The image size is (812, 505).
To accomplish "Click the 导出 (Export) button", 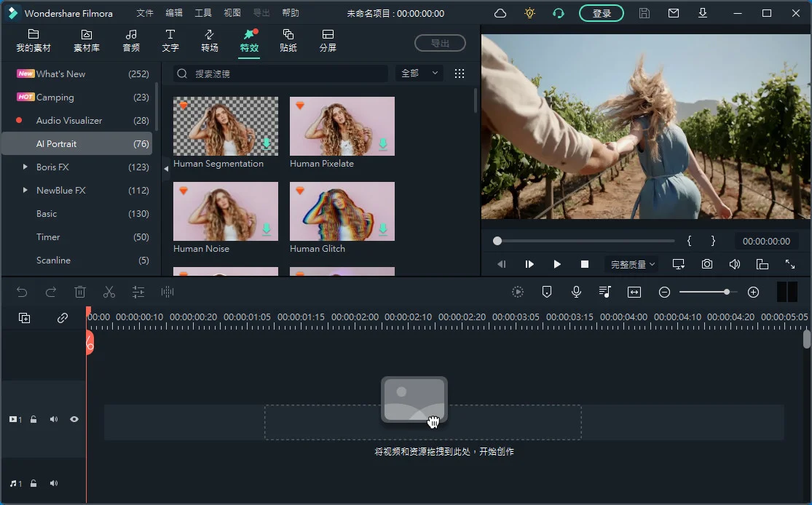I will click(440, 42).
